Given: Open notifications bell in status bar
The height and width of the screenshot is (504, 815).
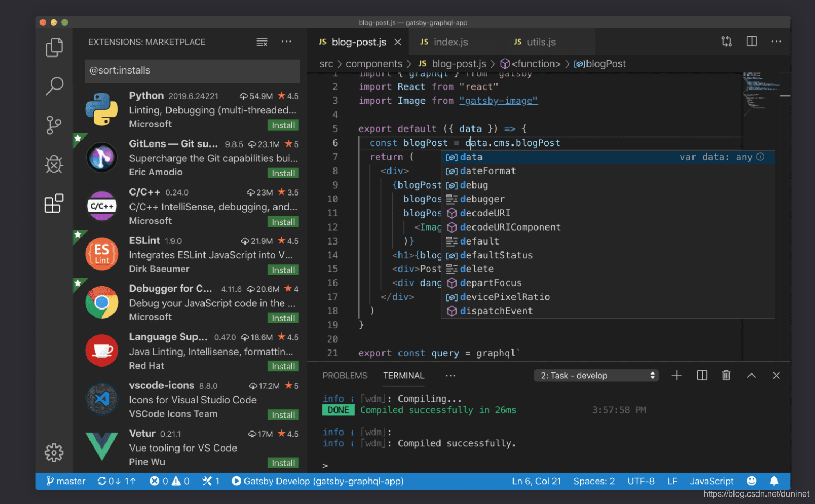Looking at the screenshot, I should [x=774, y=481].
